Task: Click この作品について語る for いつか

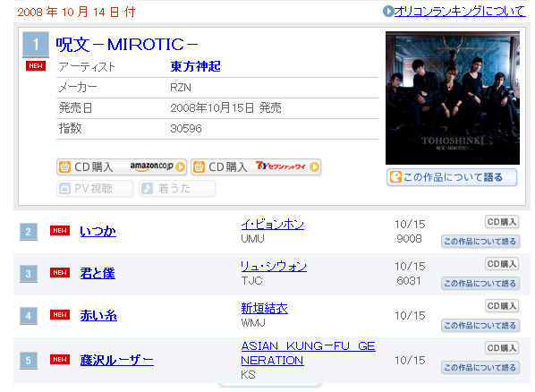Action: [x=480, y=242]
